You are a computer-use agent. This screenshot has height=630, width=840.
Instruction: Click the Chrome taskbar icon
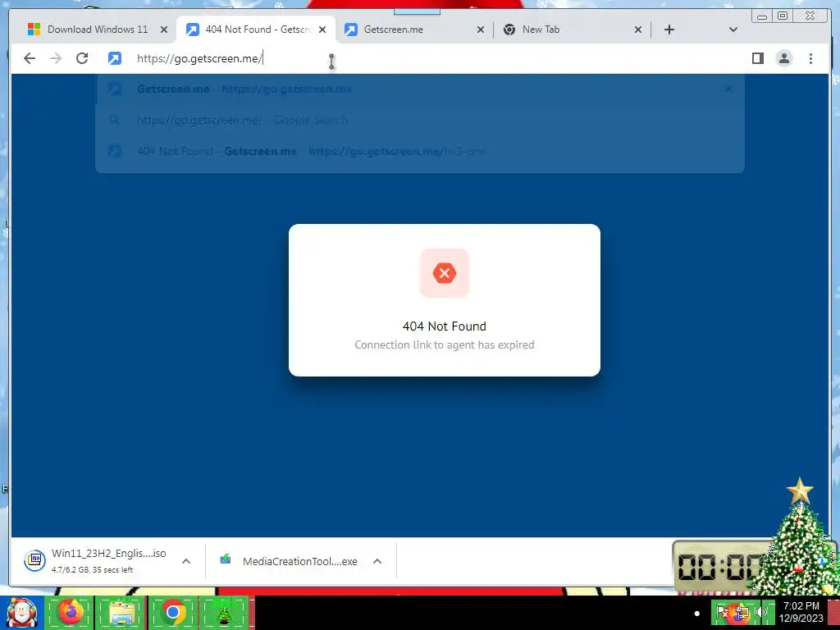pos(173,613)
